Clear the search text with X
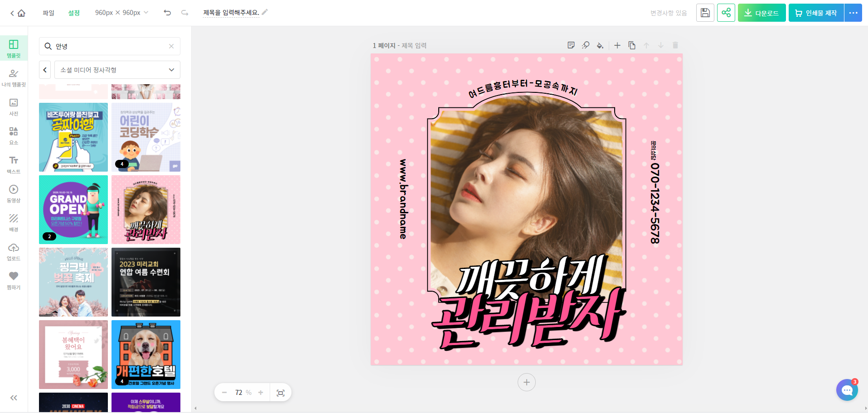 tap(171, 46)
